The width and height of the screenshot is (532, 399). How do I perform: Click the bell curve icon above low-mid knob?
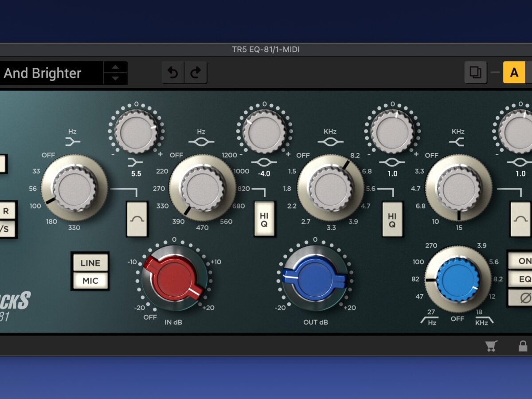pos(201,142)
